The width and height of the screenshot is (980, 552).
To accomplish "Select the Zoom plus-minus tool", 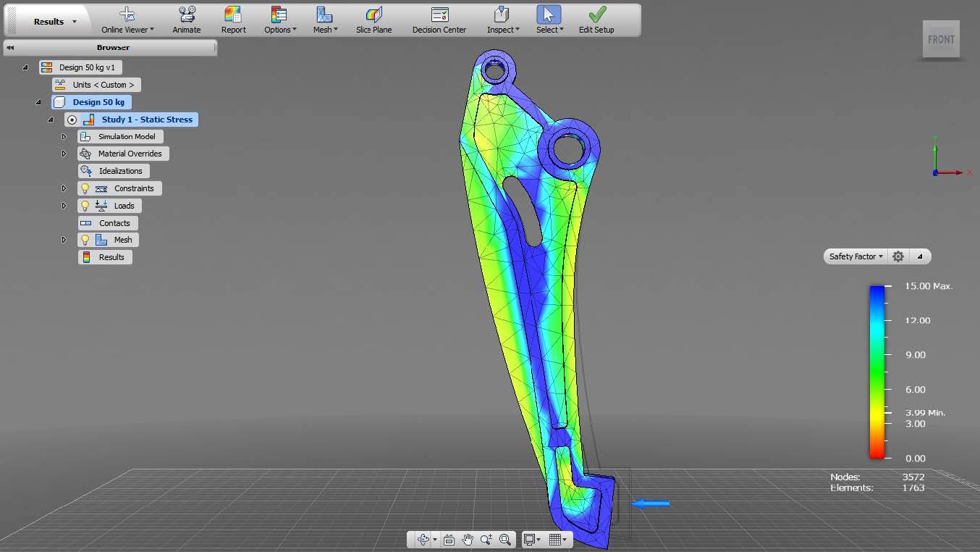I will tap(486, 540).
